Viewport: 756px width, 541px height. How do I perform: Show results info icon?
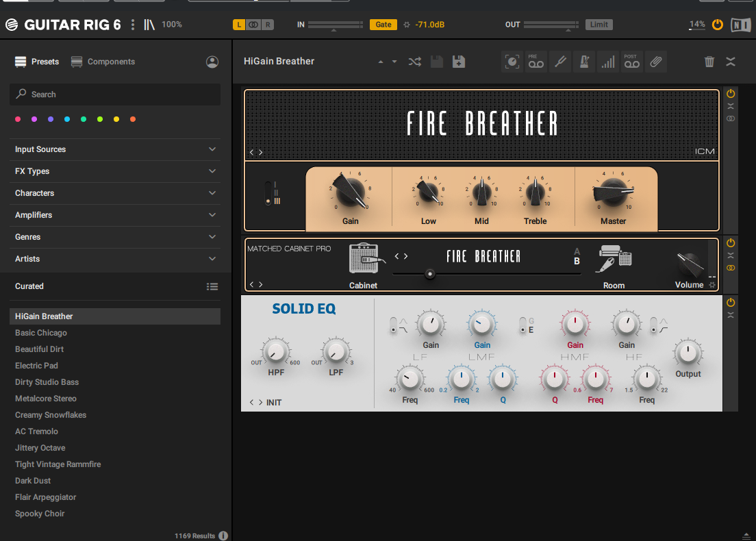pos(223,536)
